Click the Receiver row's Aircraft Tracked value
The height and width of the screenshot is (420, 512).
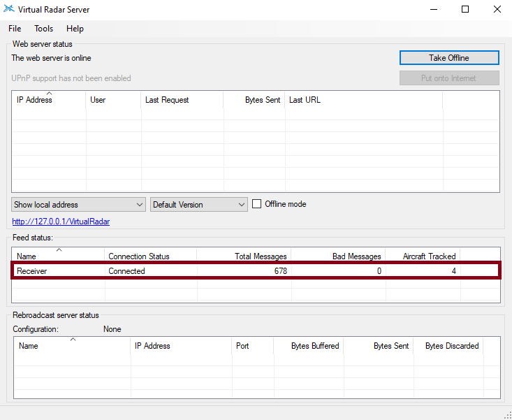tap(453, 270)
